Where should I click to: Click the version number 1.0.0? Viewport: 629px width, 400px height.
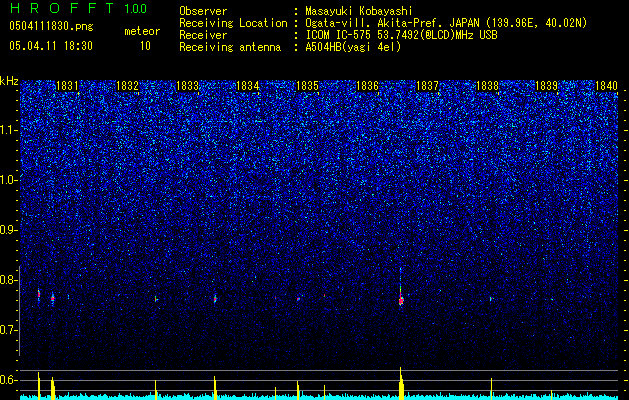coord(136,9)
